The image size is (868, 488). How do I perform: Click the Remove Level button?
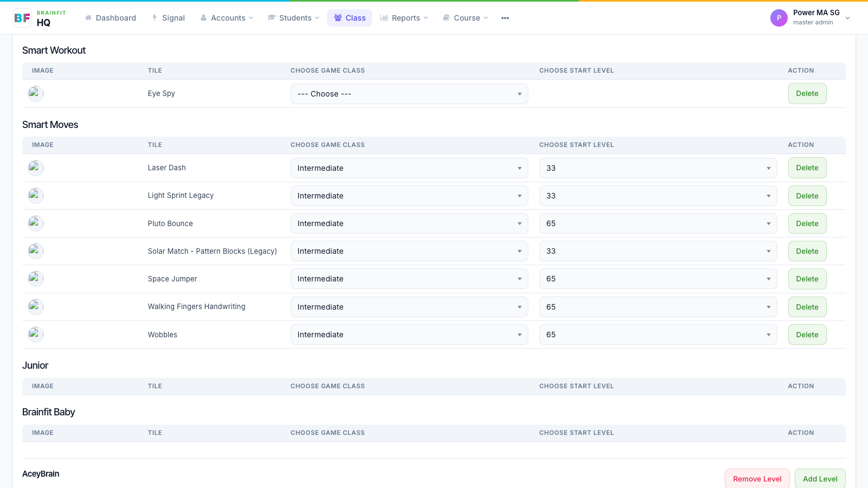click(x=757, y=478)
